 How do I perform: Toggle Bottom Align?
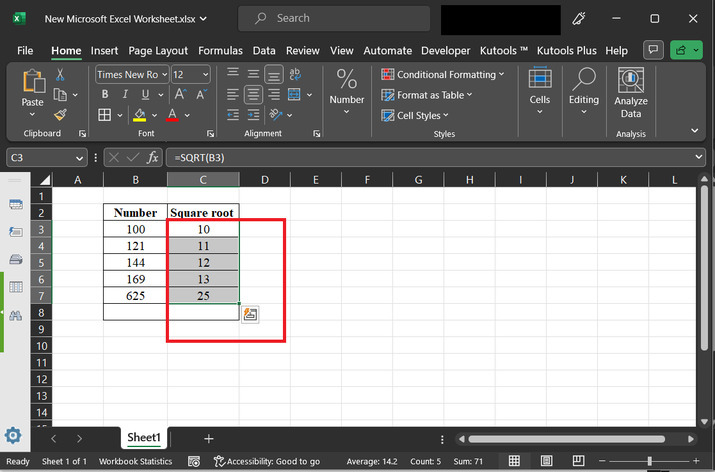(274, 74)
